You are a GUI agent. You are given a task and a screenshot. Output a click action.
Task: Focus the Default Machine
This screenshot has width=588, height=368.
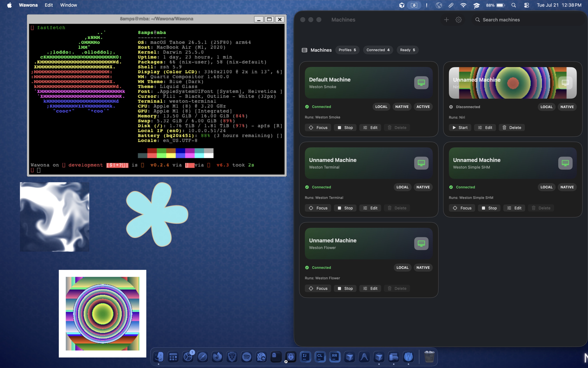pyautogui.click(x=318, y=128)
